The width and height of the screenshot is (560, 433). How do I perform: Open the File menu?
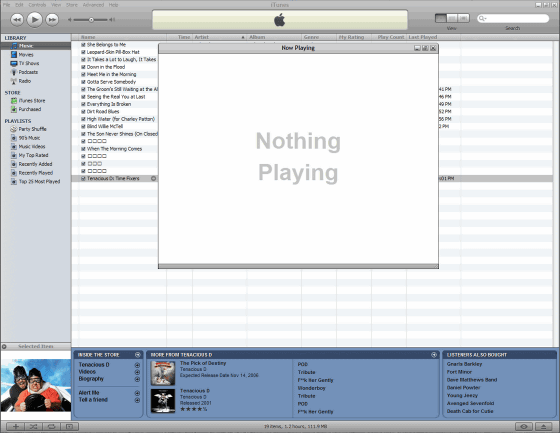pyautogui.click(x=6, y=5)
